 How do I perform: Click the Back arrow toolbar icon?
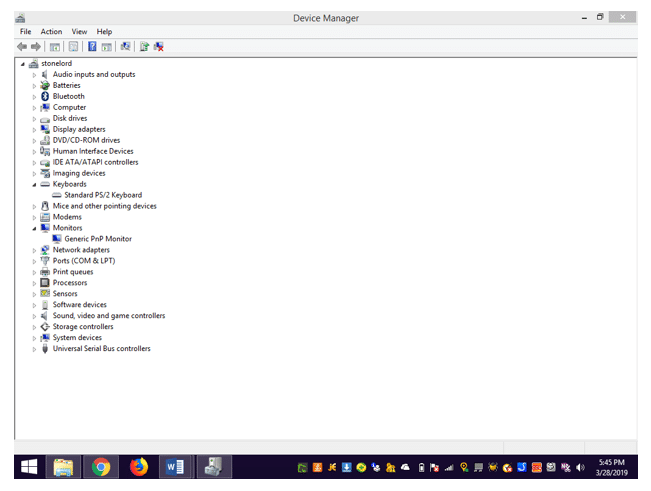coord(22,46)
